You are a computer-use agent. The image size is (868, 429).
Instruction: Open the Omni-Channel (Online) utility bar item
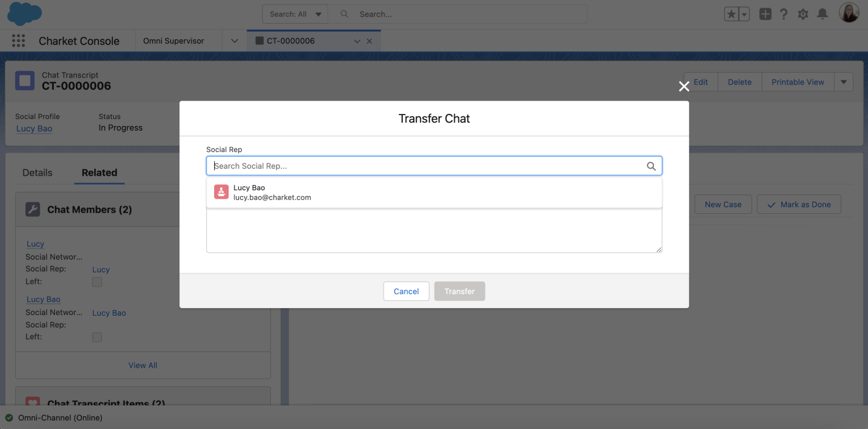pyautogui.click(x=54, y=417)
